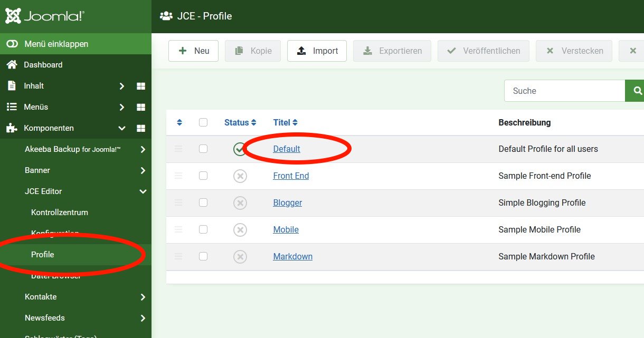This screenshot has height=338, width=644.
Task: Open the Markdown profile link
Action: 293,256
